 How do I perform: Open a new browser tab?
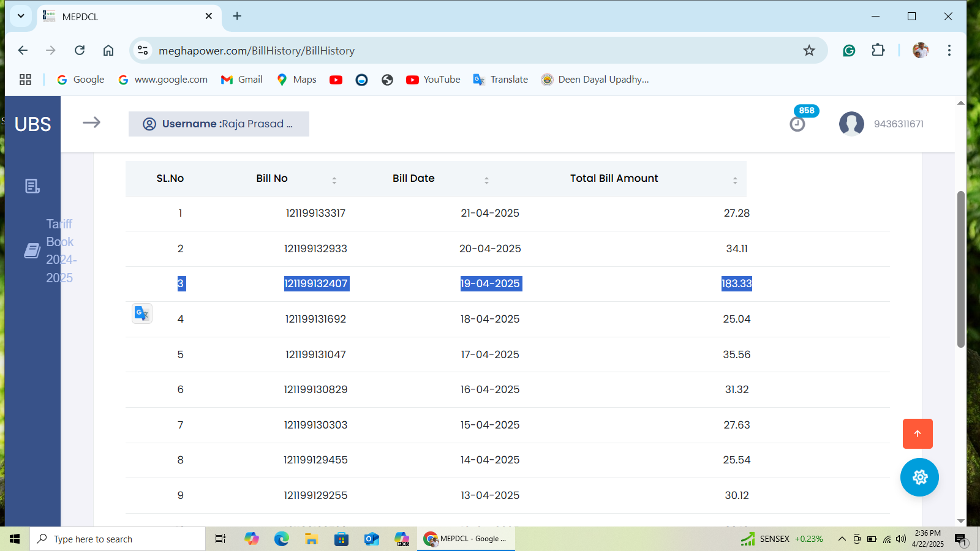(x=237, y=16)
